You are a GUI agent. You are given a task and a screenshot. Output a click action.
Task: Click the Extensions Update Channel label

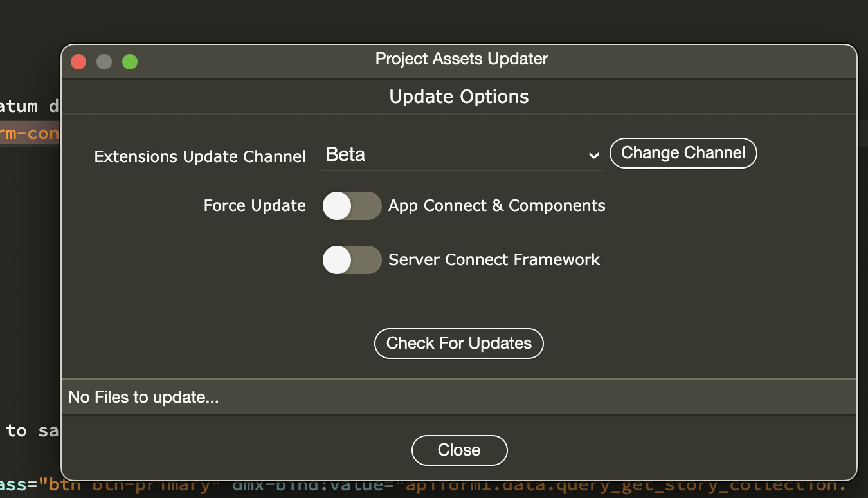[x=200, y=157]
